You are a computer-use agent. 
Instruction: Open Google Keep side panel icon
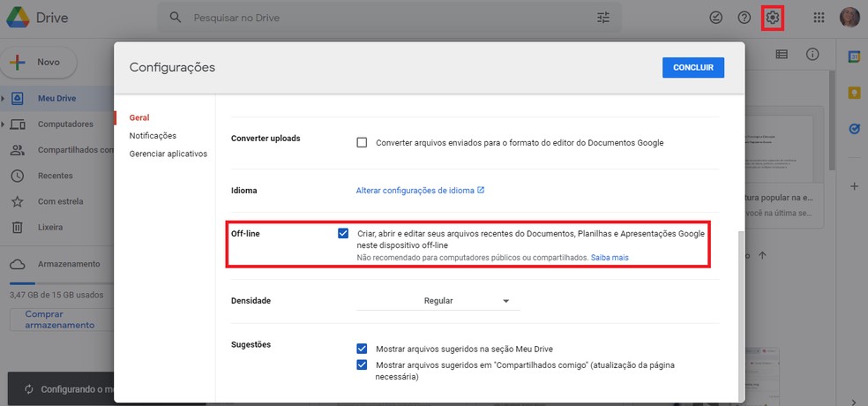click(854, 93)
